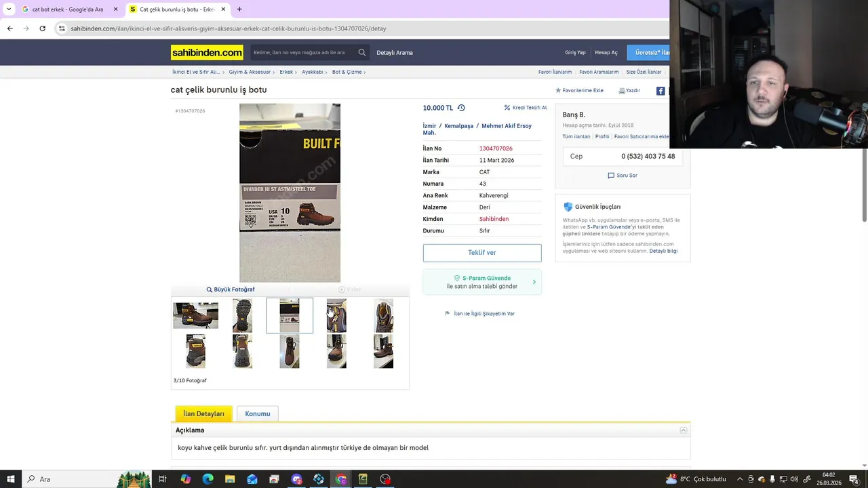Click the weather '8°C Çok bulutlu' widget
The image size is (868, 488).
696,479
